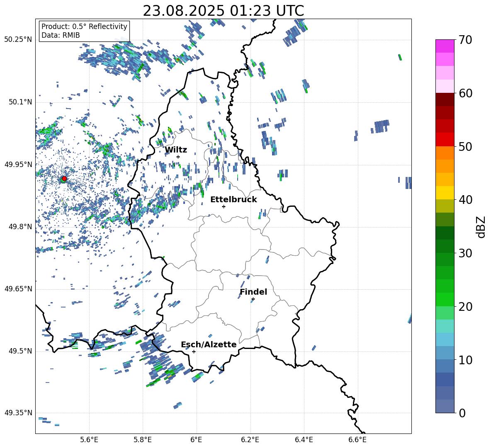Click the Product: 0.5° Reflectivity text

pos(84,26)
